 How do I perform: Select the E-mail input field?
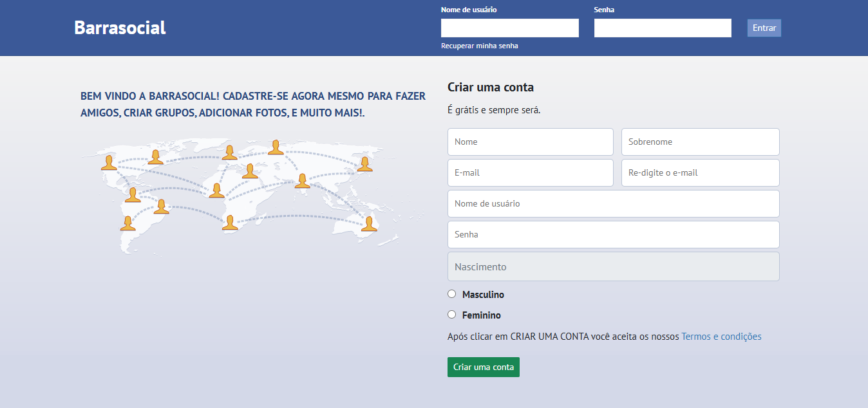(x=530, y=172)
